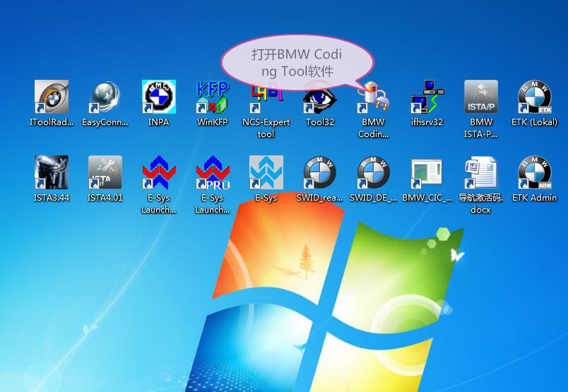
Task: Click the ETK Admin icon
Action: tap(535, 173)
